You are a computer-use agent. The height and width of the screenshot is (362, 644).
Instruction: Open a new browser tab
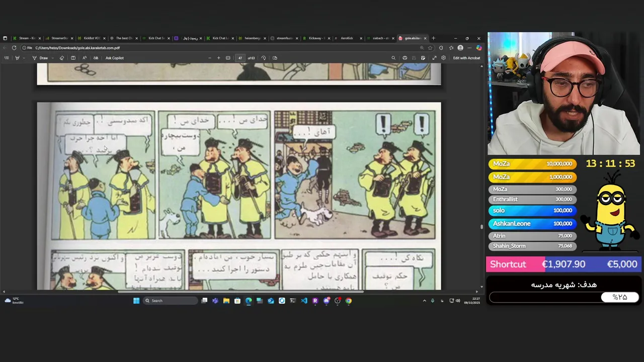(434, 38)
